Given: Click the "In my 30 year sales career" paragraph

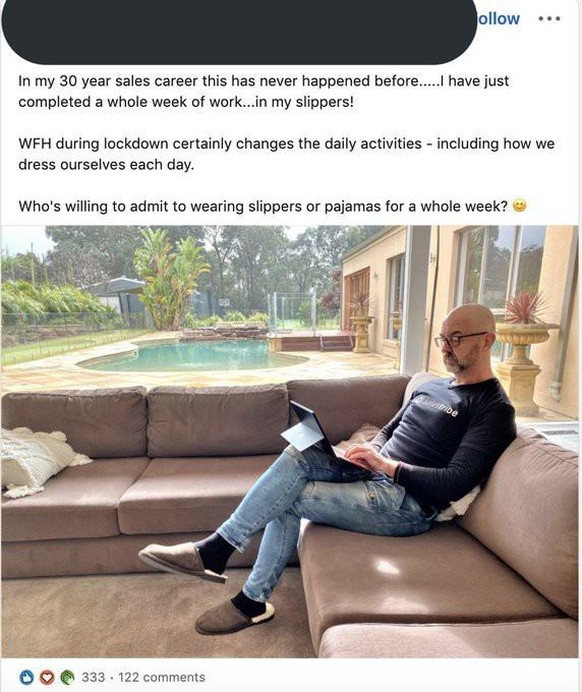Looking at the screenshot, I should [263, 91].
